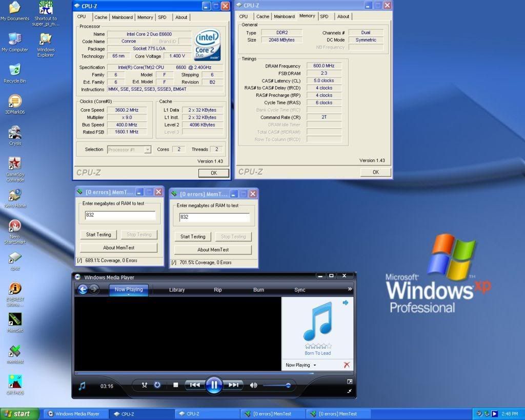Viewport: 525px width, 420px height.
Task: Skip to the previous track
Action: coord(194,385)
